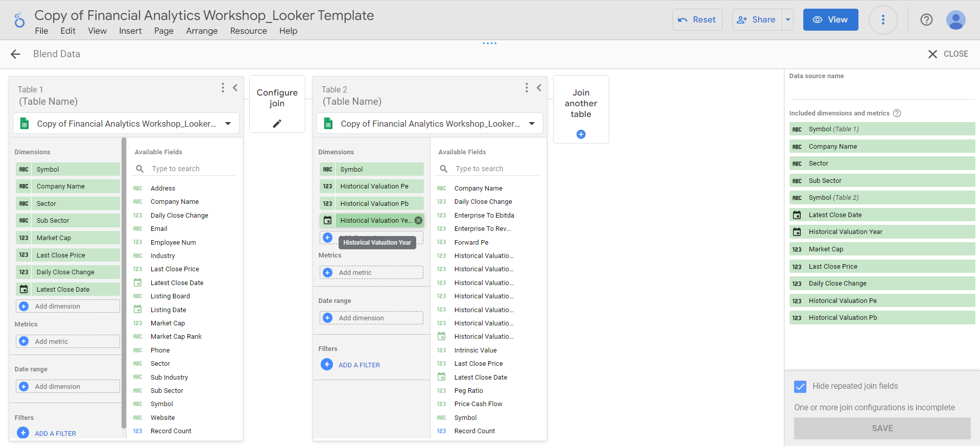Click the search magnifier in Table 1 Available Fields
Viewport: 980px width, 446px height.
[139, 169]
